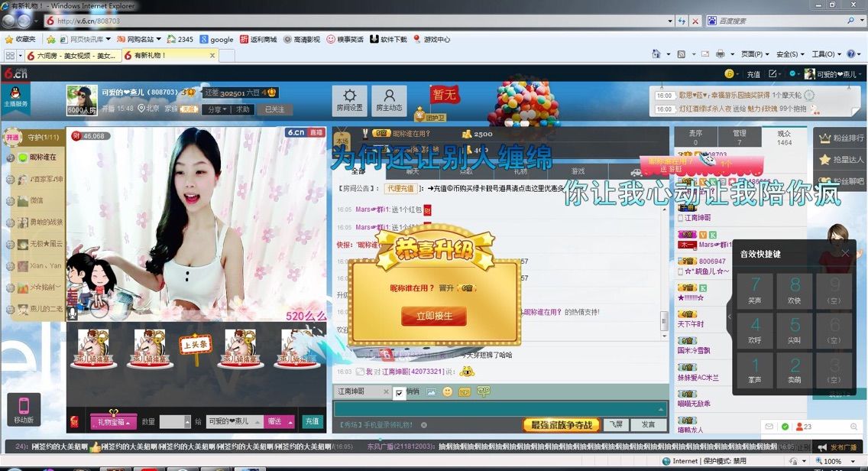
Task: Open the green VIP speech-bubble emoticon icon
Action: click(x=483, y=391)
